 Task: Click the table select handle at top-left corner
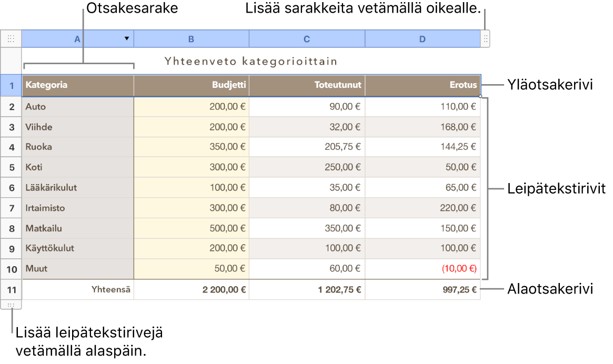[11, 39]
